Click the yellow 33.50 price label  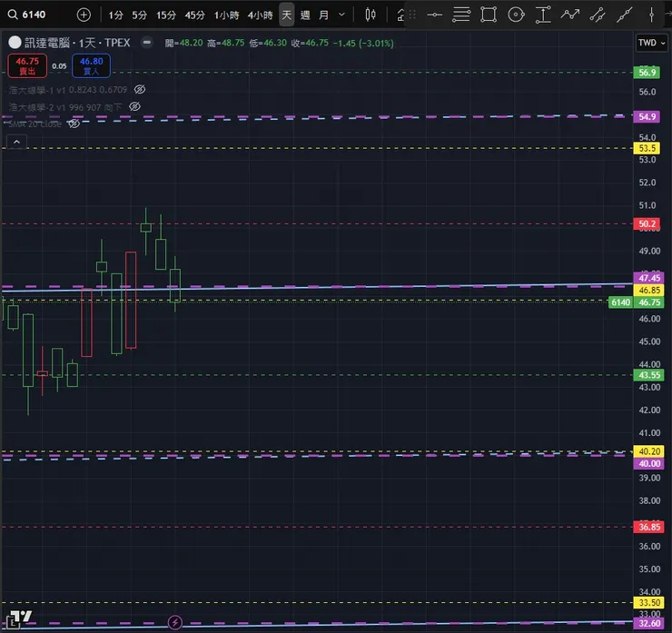click(649, 602)
